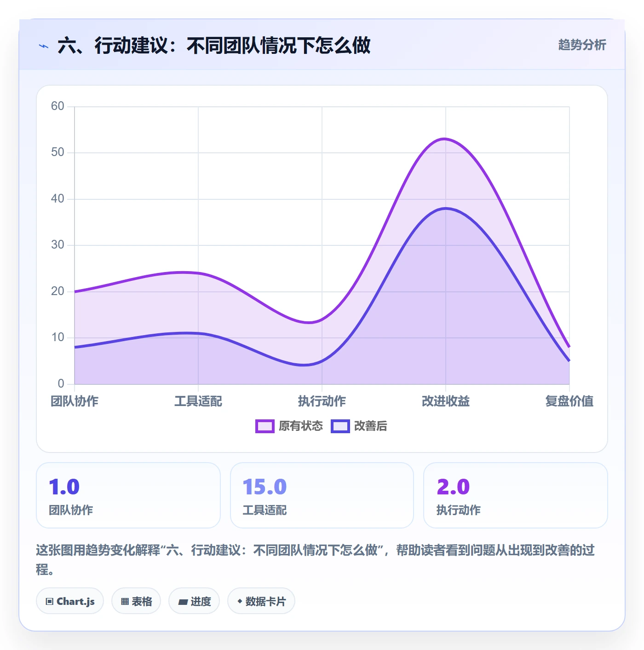Click the y-axis value 60
Image resolution: width=644 pixels, height=650 pixels.
57,106
